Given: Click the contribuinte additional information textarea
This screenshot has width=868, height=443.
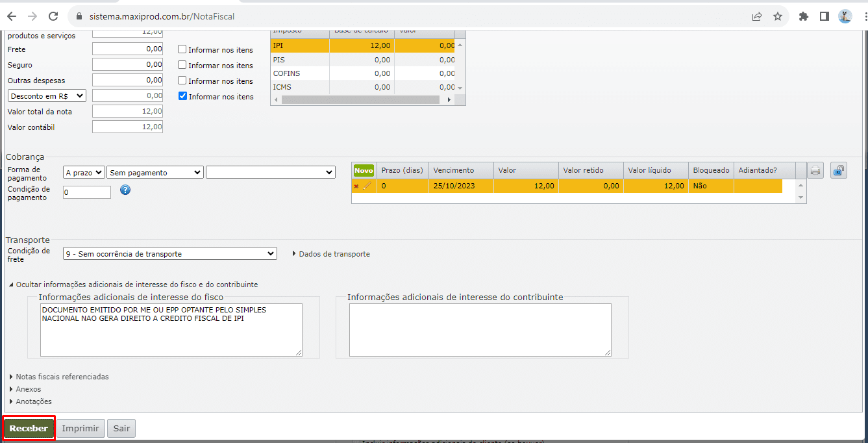Looking at the screenshot, I should click(480, 330).
